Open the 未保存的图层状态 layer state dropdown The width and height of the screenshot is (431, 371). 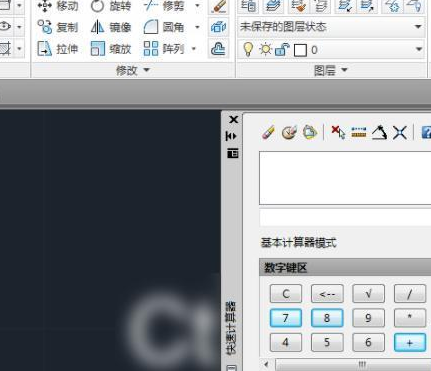coord(331,27)
